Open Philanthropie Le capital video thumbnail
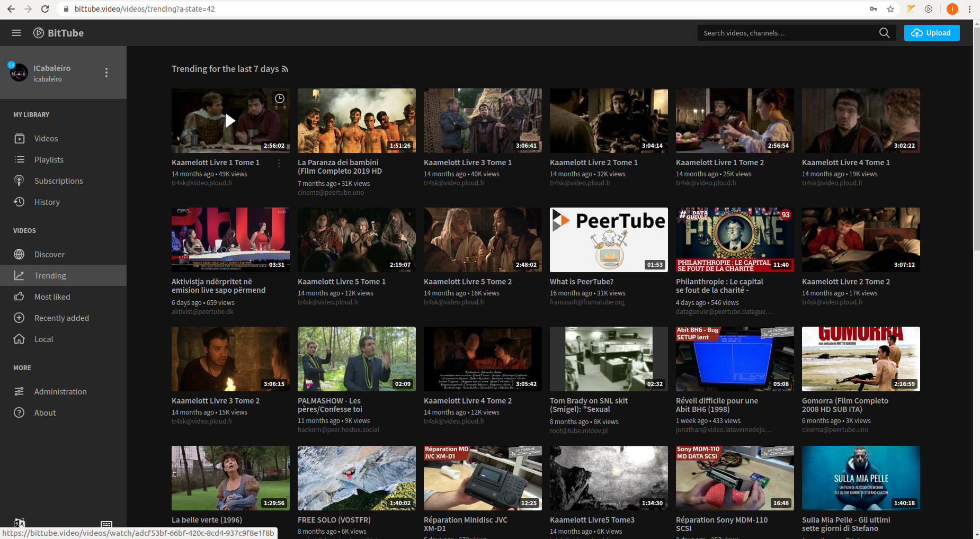Image resolution: width=980 pixels, height=539 pixels. 735,240
